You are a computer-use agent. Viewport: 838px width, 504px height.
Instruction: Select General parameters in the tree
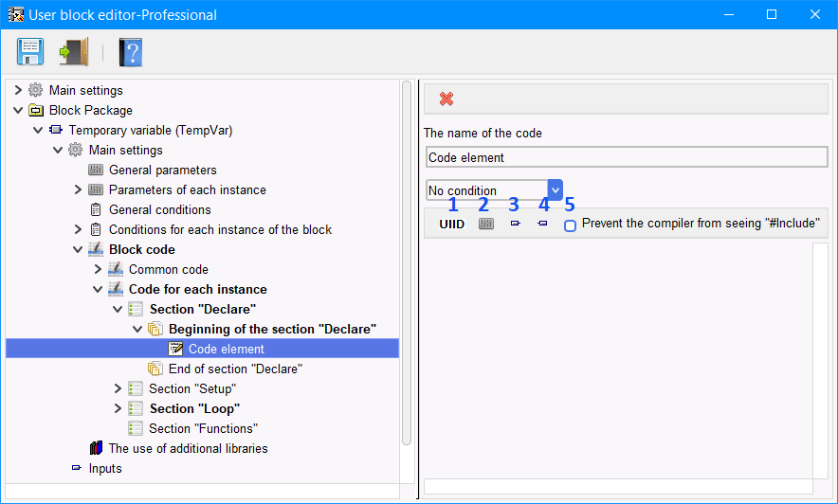162,170
